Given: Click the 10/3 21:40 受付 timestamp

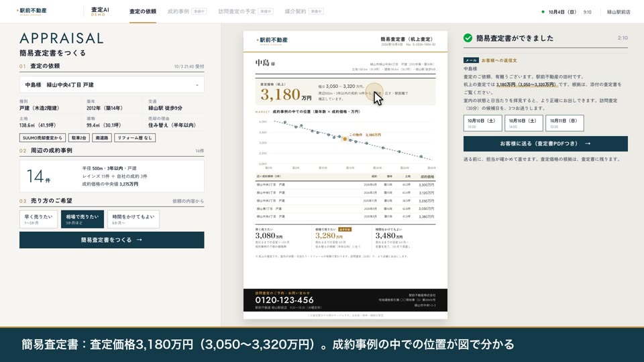Looking at the screenshot, I should (x=189, y=66).
